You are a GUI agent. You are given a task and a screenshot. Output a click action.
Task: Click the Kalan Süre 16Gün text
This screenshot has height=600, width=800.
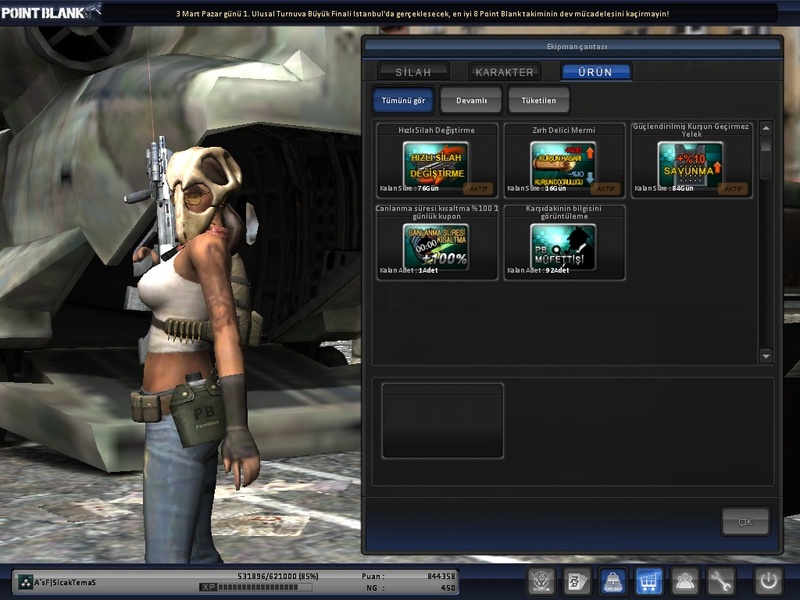[x=536, y=188]
